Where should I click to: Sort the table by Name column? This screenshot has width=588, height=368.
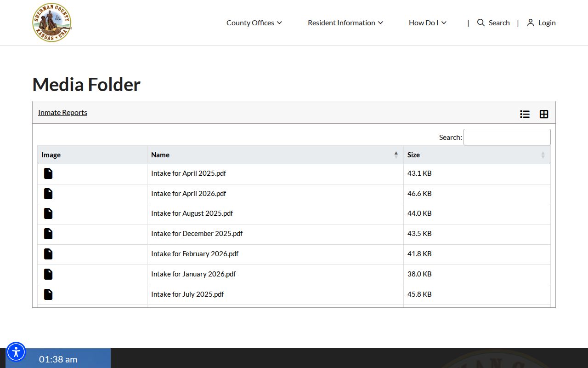[x=275, y=155]
